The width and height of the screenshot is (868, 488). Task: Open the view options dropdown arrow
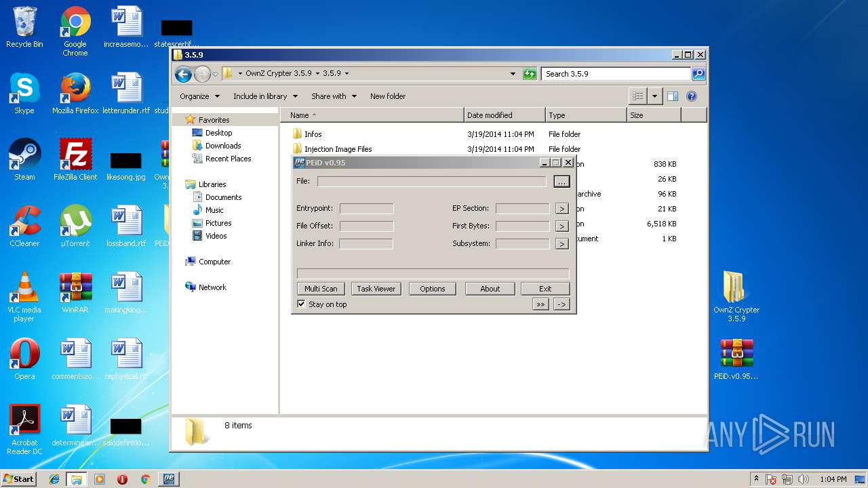click(654, 96)
